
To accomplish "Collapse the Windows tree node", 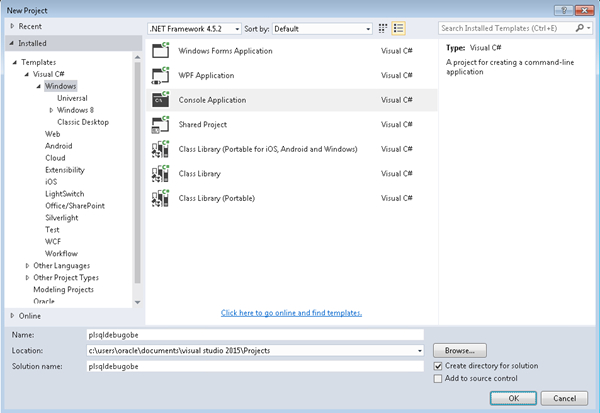I will [39, 86].
